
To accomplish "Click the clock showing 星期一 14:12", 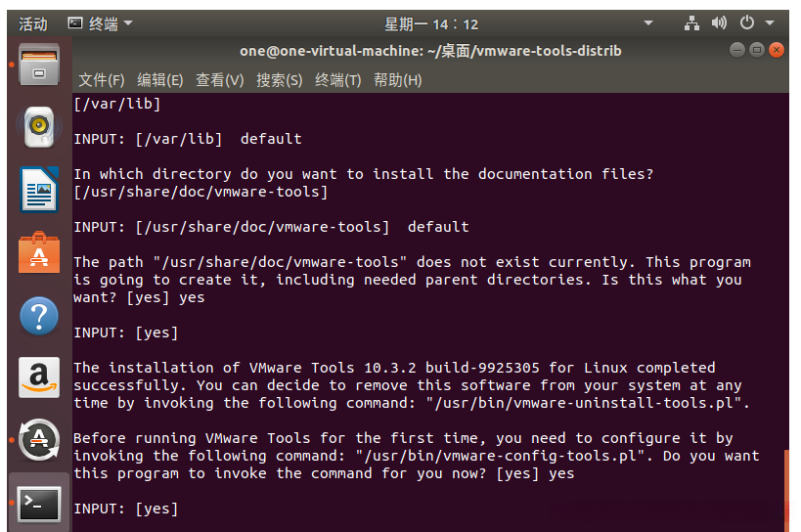I will coord(431,23).
